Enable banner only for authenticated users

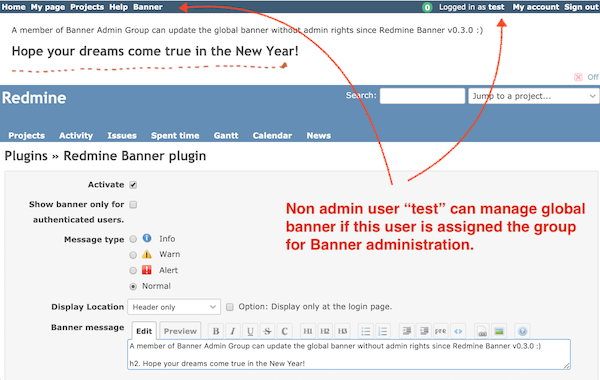coord(133,204)
